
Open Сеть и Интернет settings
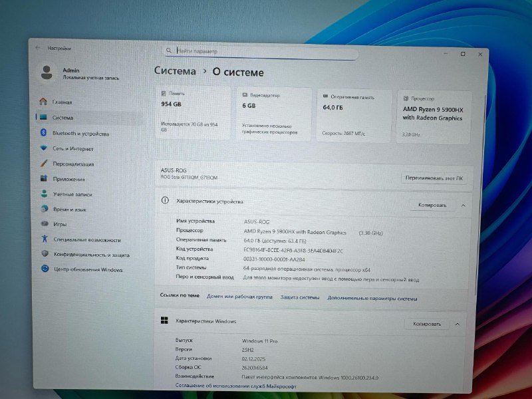(x=73, y=149)
